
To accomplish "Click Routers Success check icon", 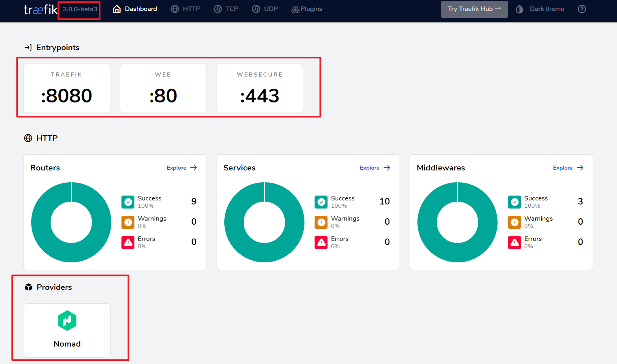I will 128,202.
